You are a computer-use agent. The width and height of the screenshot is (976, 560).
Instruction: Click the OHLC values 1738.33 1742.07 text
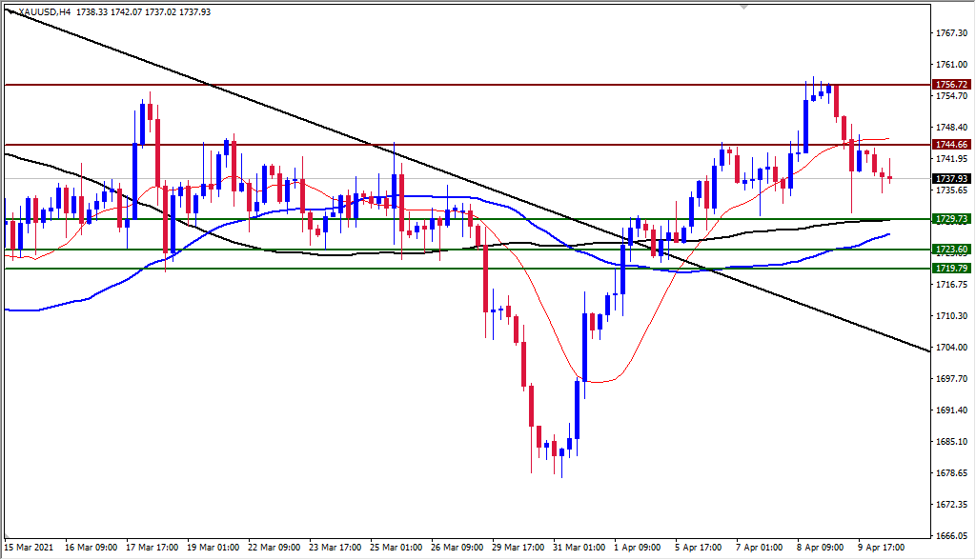(x=109, y=11)
